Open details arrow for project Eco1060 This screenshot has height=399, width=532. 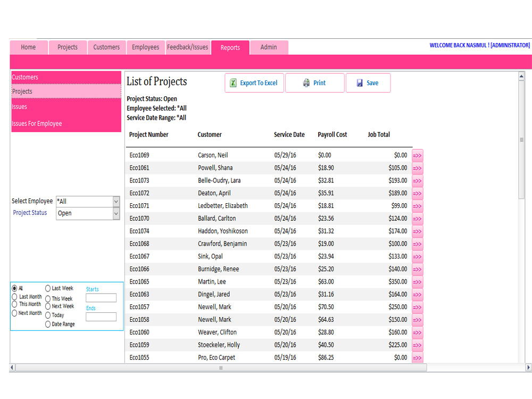[x=417, y=332]
